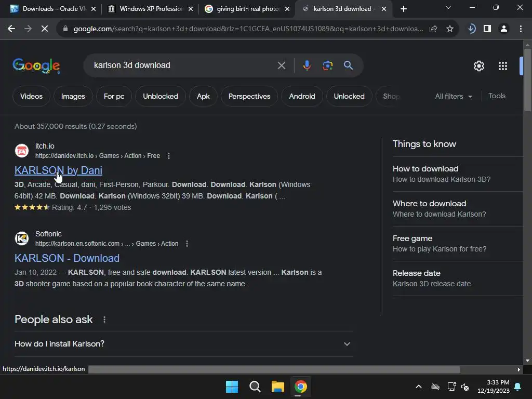This screenshot has height=399, width=532.
Task: Open more options for itch.io result
Action: click(x=169, y=156)
